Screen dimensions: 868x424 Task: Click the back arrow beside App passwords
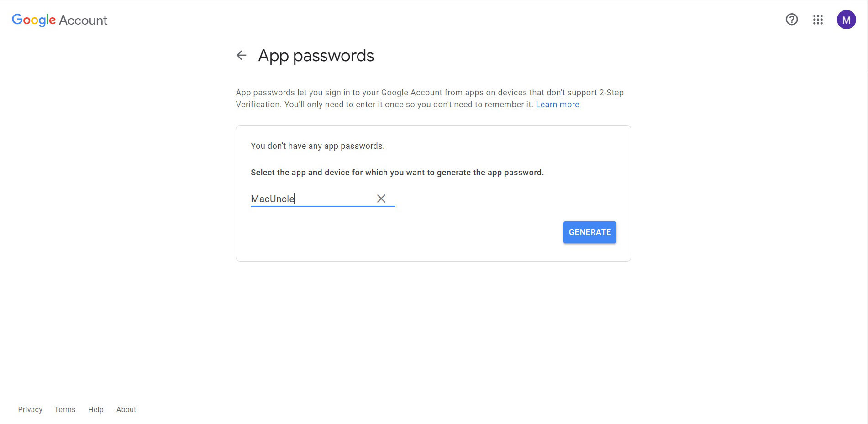[241, 56]
